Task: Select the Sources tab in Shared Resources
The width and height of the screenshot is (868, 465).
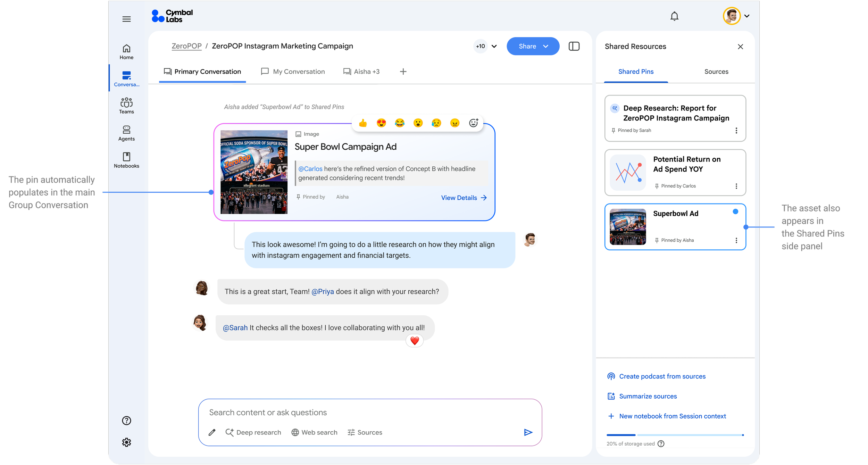Action: click(x=716, y=72)
